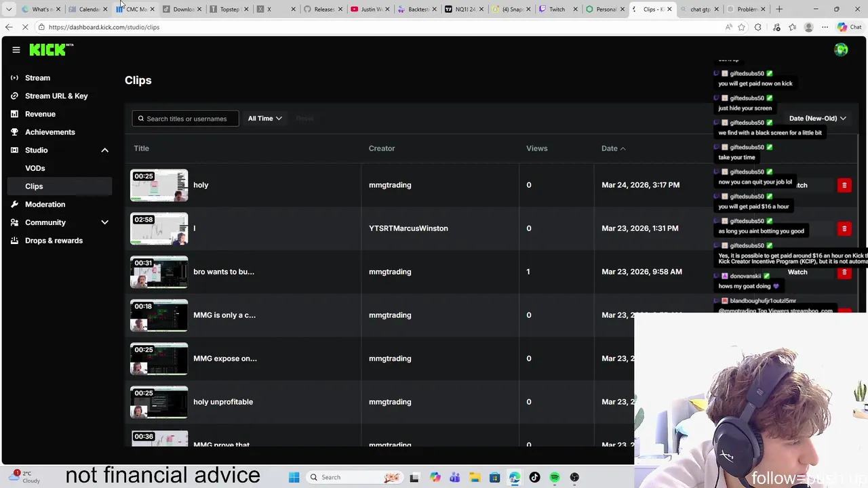The width and height of the screenshot is (868, 488).
Task: Collapse the Studio section chevron
Action: 104,150
